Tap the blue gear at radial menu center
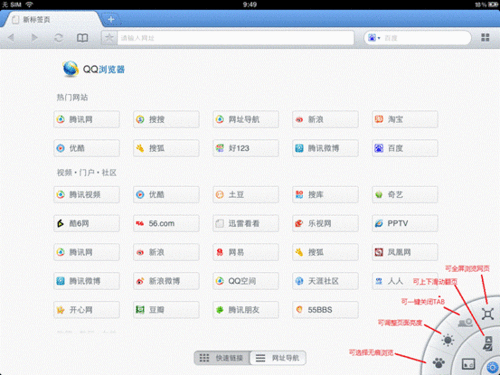 tap(492, 367)
